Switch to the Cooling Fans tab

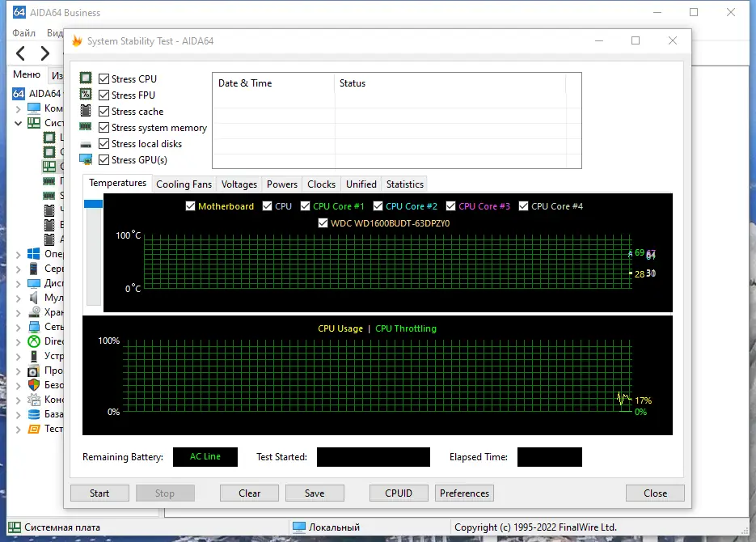[184, 184]
